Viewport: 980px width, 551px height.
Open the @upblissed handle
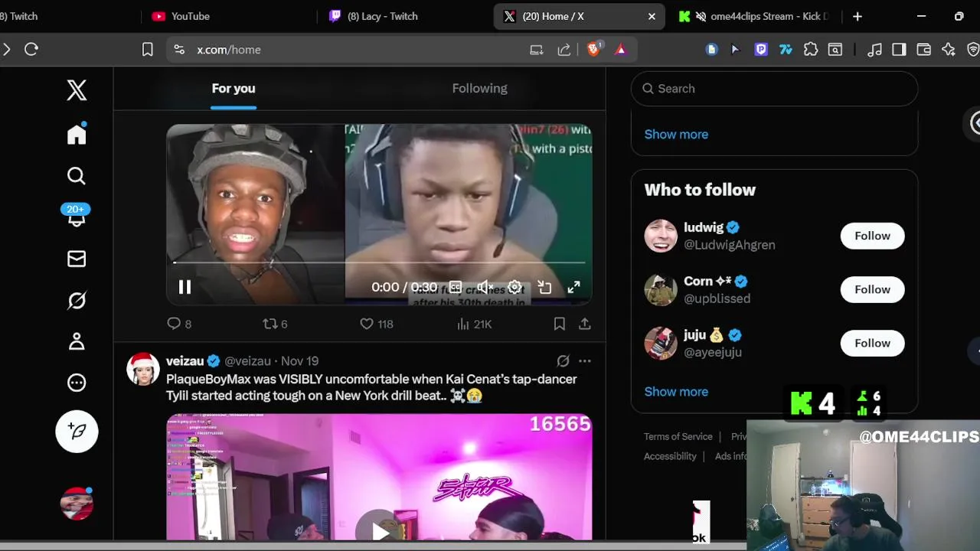click(x=717, y=298)
